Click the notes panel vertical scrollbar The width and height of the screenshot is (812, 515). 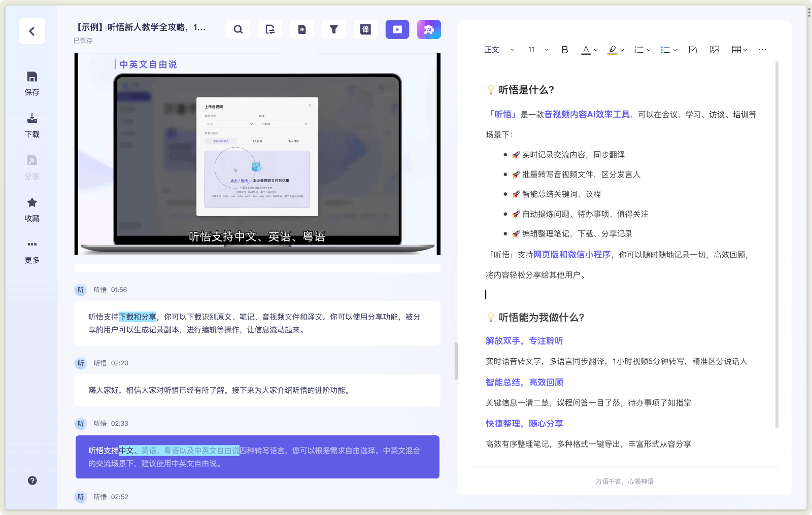click(x=776, y=245)
